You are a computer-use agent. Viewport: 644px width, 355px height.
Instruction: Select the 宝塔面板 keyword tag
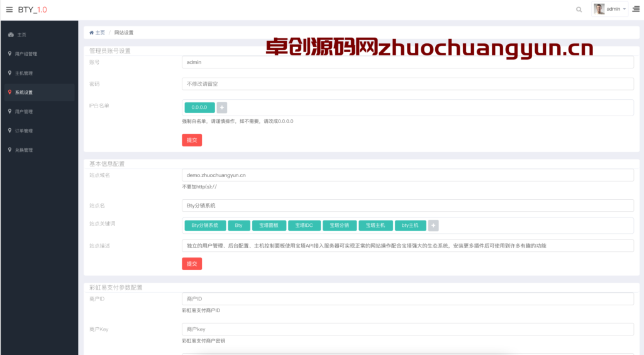269,226
